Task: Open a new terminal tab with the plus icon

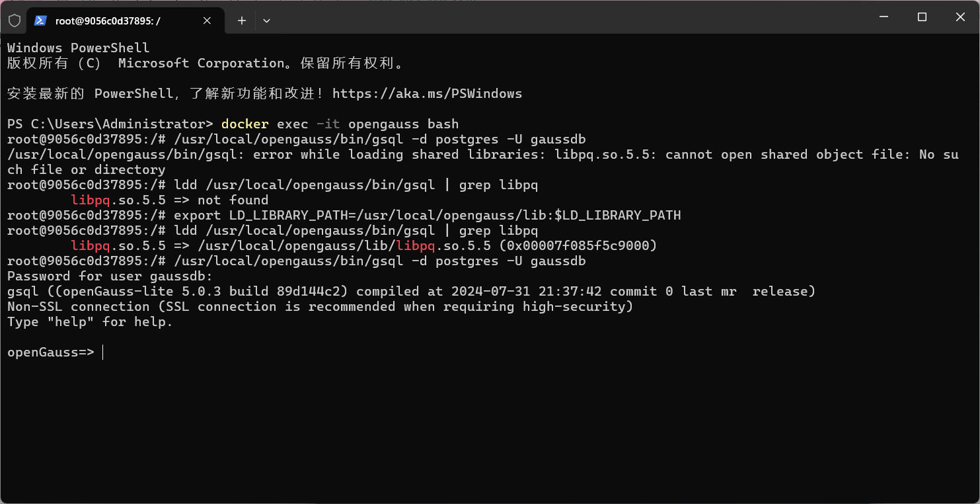Action: [x=241, y=21]
